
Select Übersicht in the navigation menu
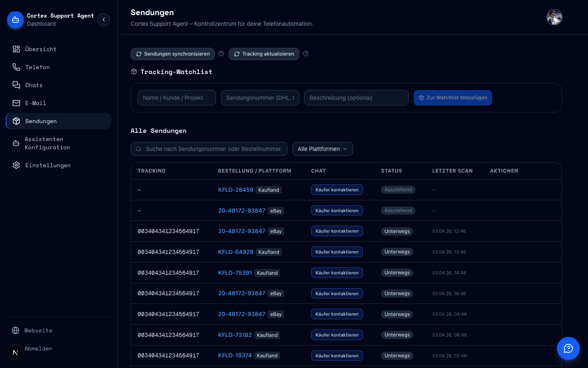click(x=41, y=49)
